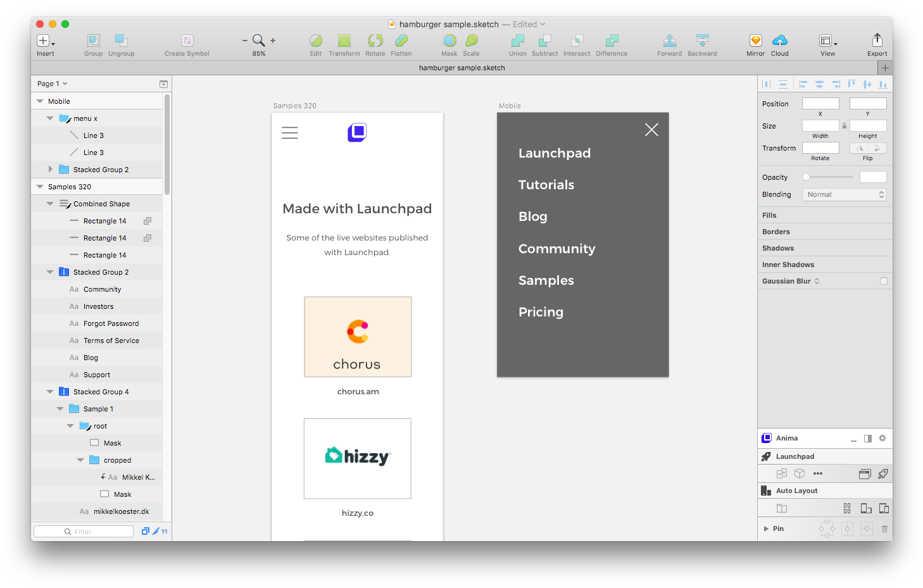Click the Rotate tool icon
This screenshot has width=923, height=588.
pyautogui.click(x=375, y=41)
